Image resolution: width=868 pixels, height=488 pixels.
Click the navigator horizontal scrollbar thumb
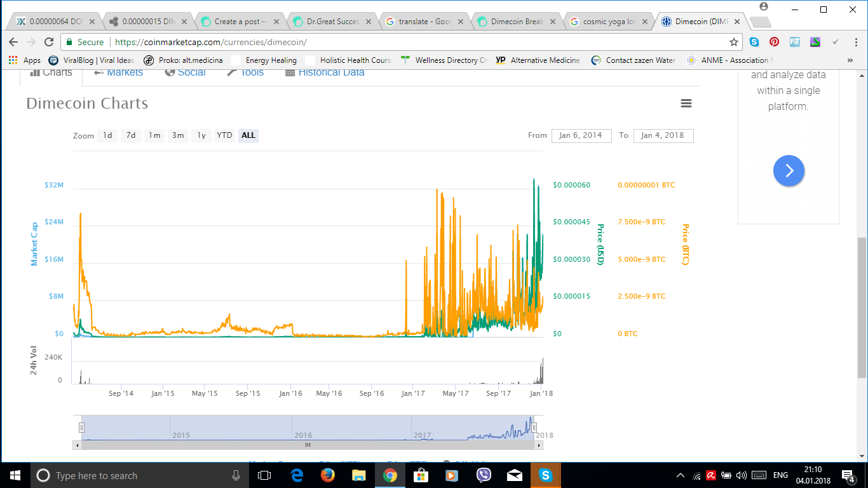tap(308, 445)
